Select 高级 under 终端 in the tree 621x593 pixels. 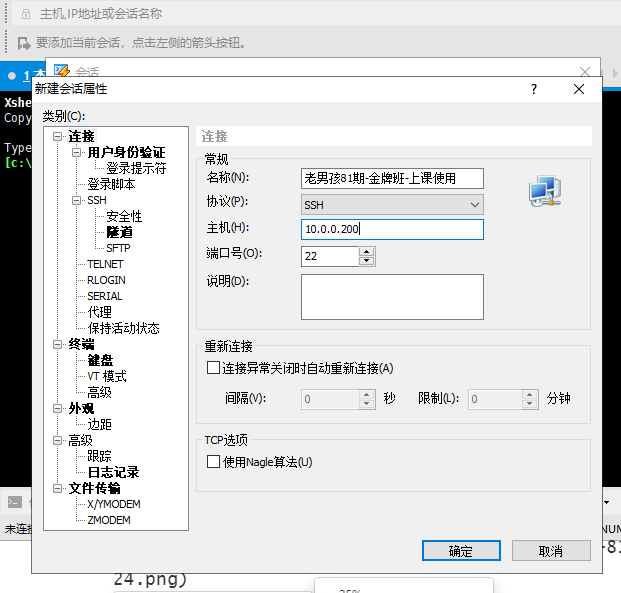pos(99,393)
